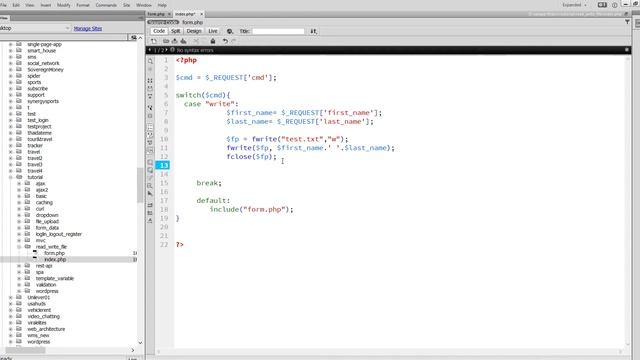
Task: Switch to Code view
Action: point(159,31)
